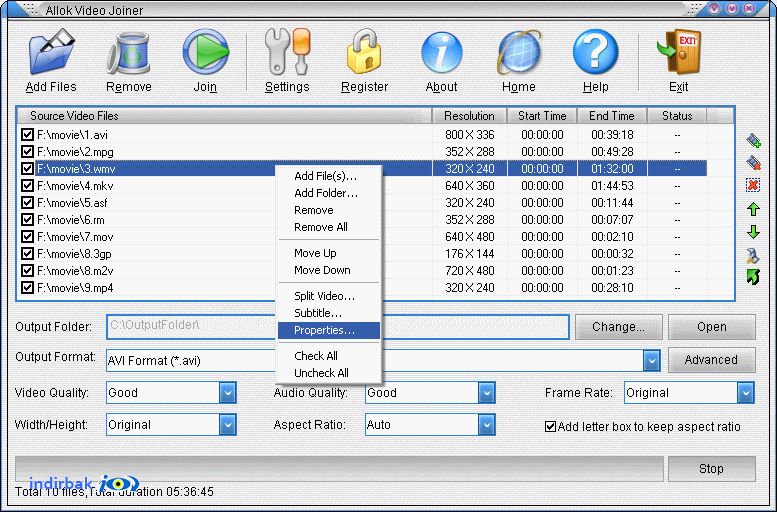Uncheck the F:\movie\7.mov checkbox
This screenshot has height=512, width=777.
coord(28,236)
